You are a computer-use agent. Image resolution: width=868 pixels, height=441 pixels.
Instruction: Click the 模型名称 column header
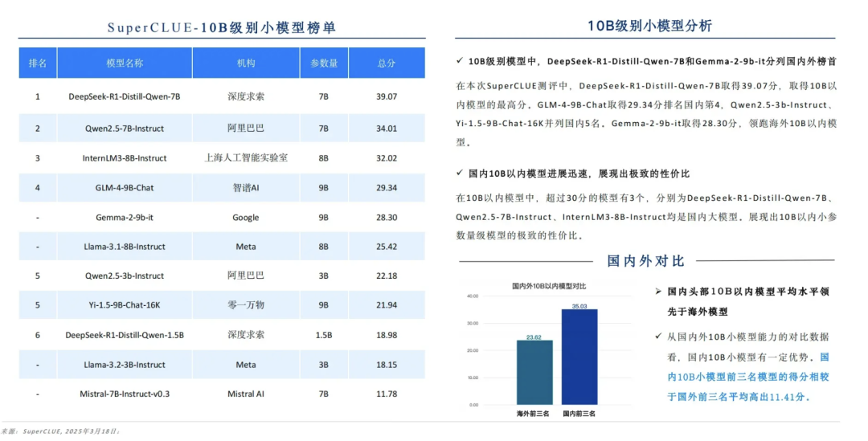click(x=125, y=63)
